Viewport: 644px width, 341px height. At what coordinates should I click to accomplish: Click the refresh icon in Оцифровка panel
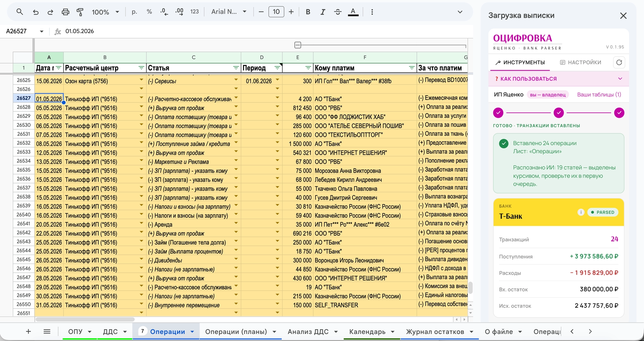[x=619, y=62]
